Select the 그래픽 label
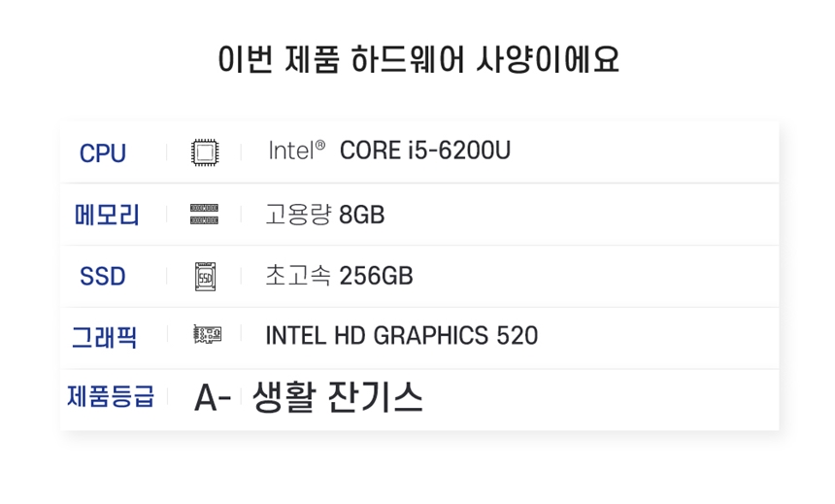 105,337
